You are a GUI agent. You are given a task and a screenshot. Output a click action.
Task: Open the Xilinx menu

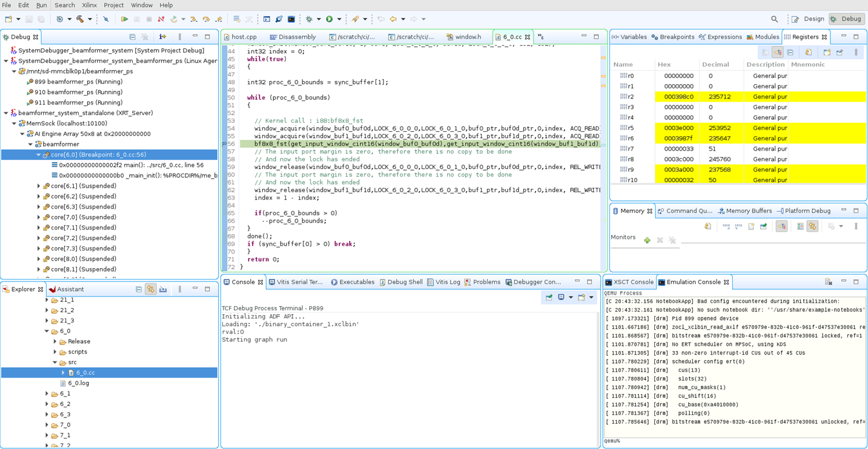(x=89, y=5)
